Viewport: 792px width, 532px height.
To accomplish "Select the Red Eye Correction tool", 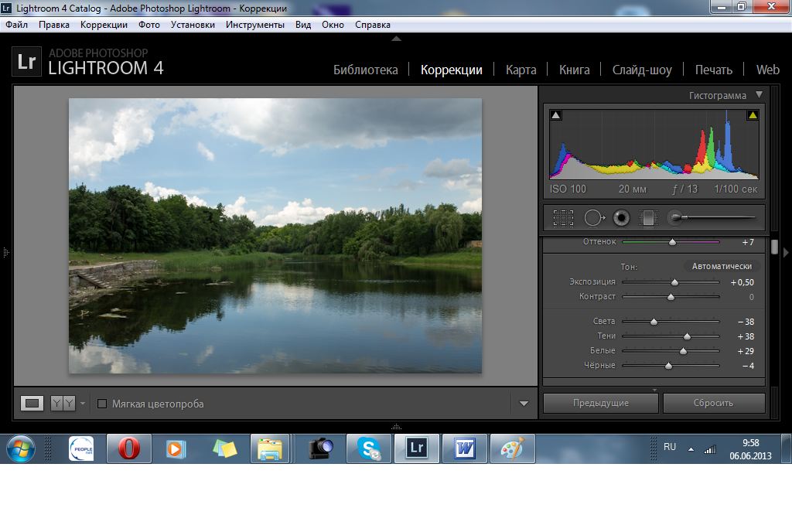I will coord(620,218).
